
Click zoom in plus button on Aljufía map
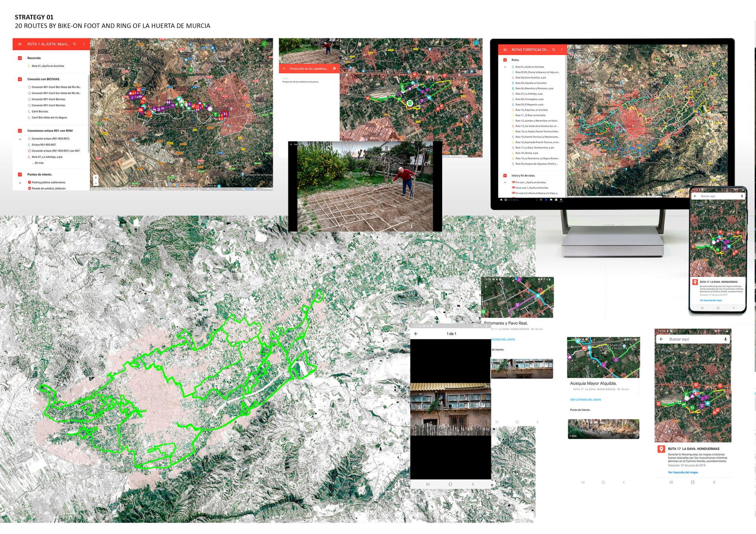click(x=95, y=177)
